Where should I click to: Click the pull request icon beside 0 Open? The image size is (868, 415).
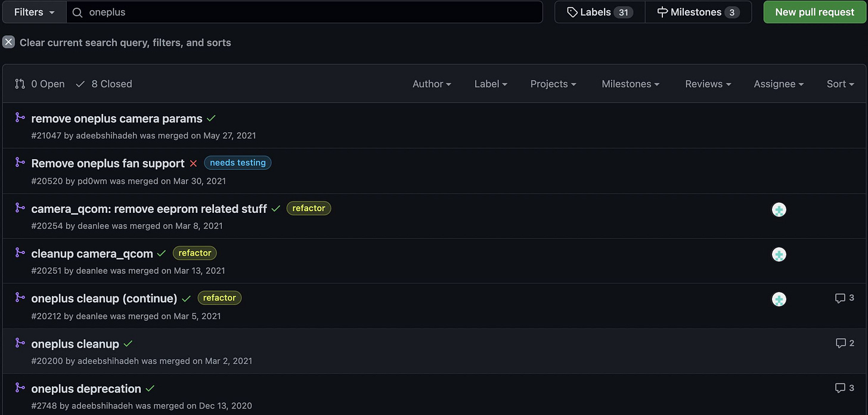[20, 84]
